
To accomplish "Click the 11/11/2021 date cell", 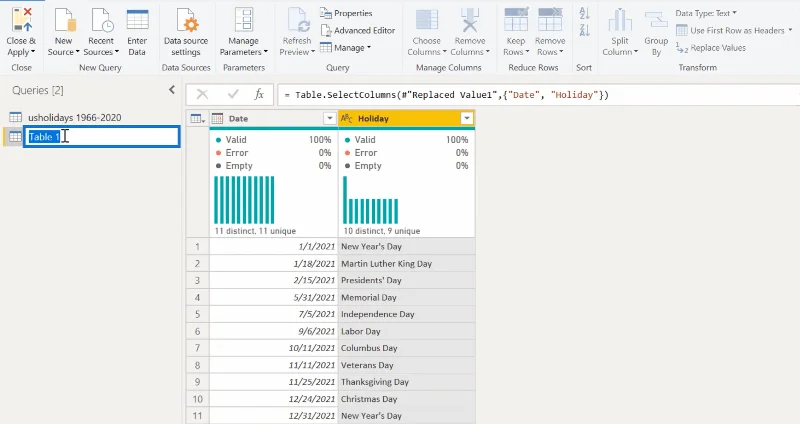I will (273, 365).
